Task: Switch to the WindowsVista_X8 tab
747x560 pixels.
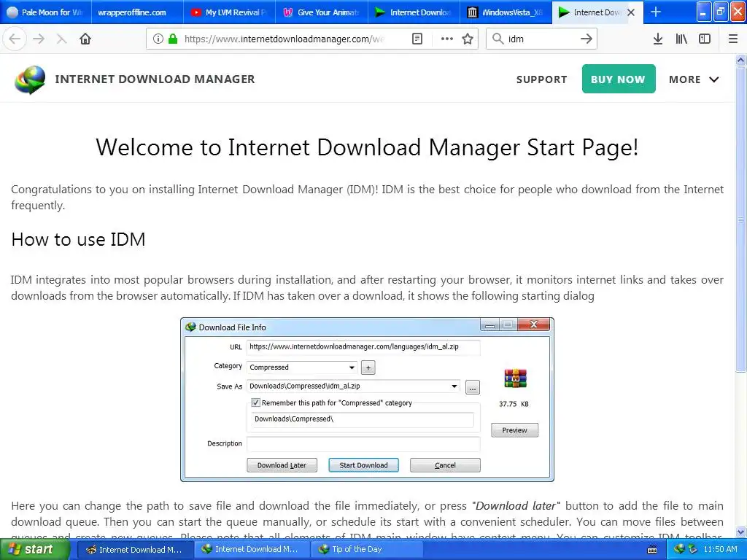Action: (x=506, y=12)
